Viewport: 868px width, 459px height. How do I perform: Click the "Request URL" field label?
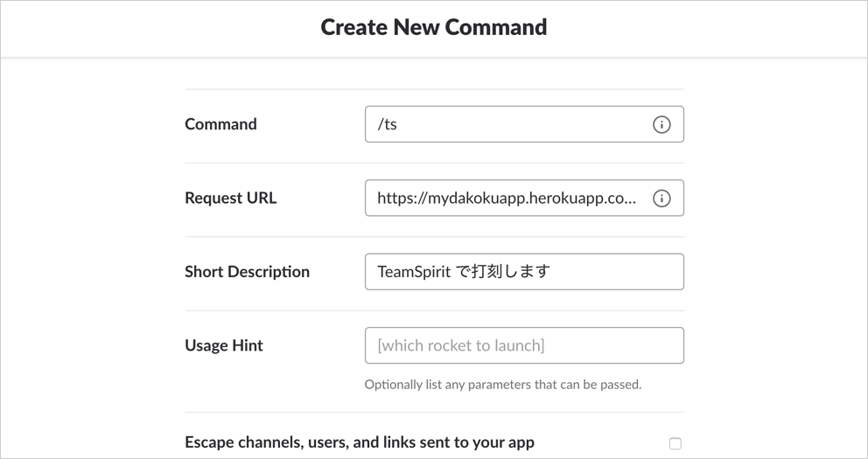click(230, 198)
